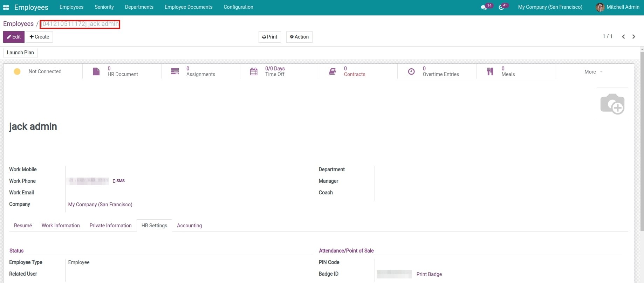Viewport: 644px width, 283px height.
Task: Open the Meals cutlery icon
Action: pos(490,71)
